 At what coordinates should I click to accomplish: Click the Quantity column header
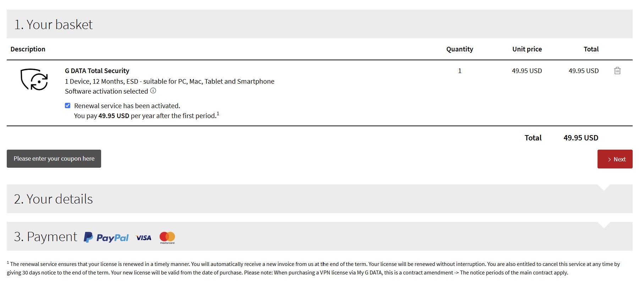click(459, 49)
